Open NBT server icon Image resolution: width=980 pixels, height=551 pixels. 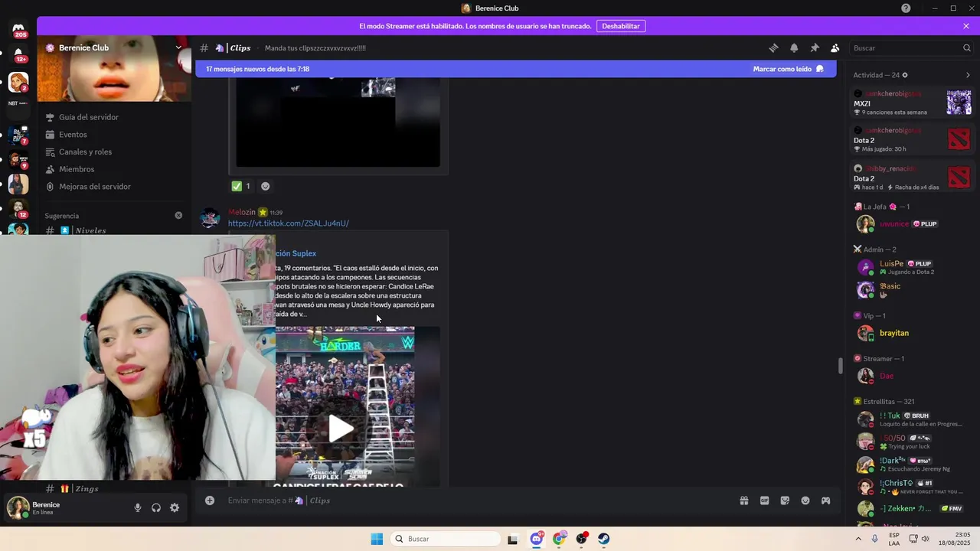point(18,103)
